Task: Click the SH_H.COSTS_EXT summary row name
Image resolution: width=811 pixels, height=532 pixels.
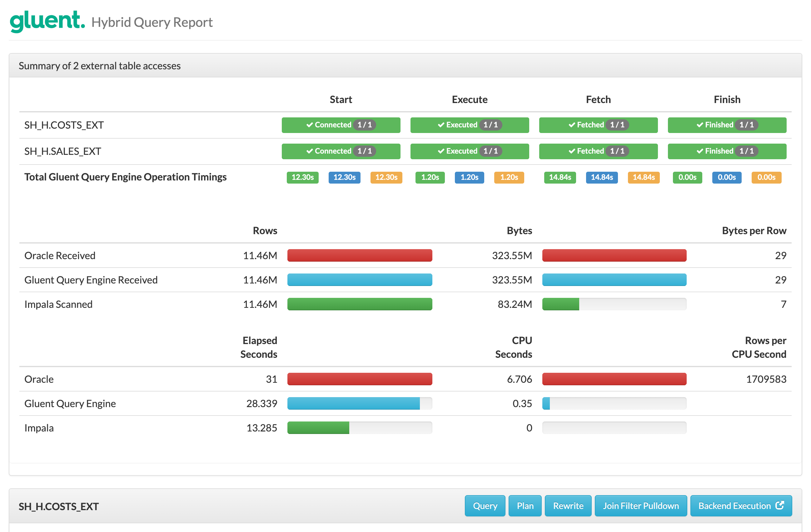Action: [64, 125]
